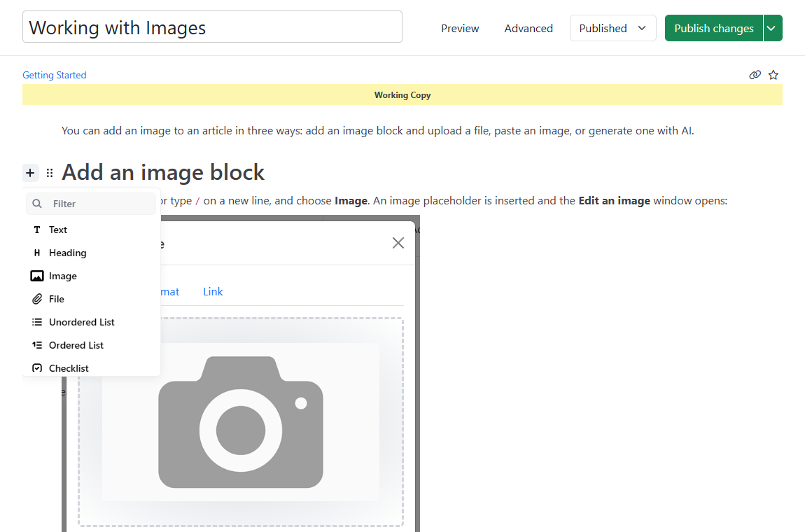Choose Heading block from the menu
Image resolution: width=805 pixels, height=532 pixels.
pyautogui.click(x=92, y=253)
